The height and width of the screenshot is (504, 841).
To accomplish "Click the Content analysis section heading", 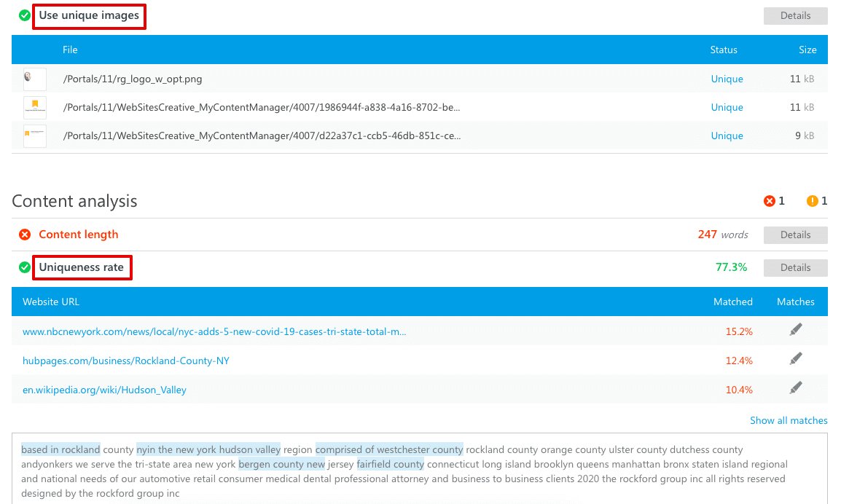I will pos(74,201).
